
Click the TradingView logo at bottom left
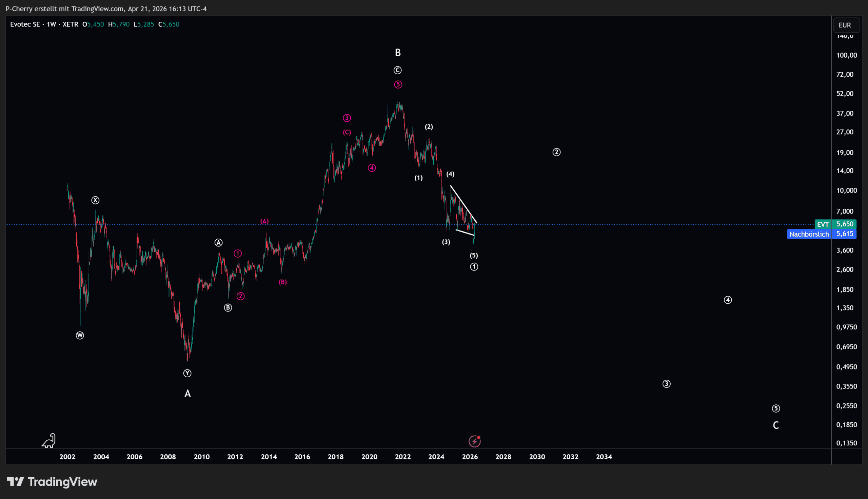point(52,481)
